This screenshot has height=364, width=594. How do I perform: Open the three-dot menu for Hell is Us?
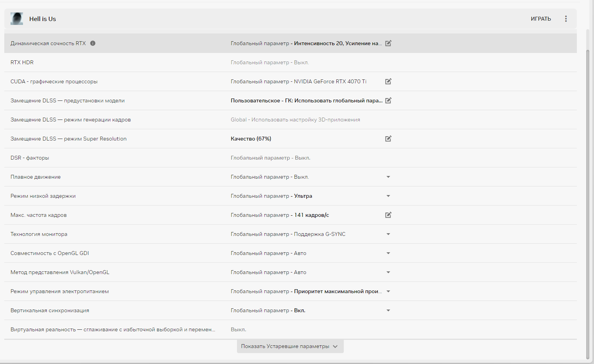click(566, 19)
